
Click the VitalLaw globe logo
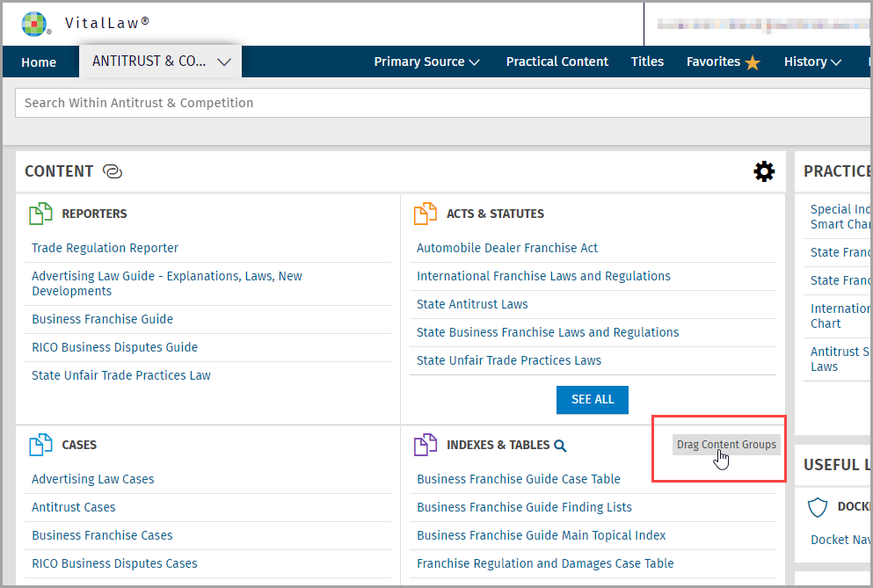pyautogui.click(x=34, y=24)
